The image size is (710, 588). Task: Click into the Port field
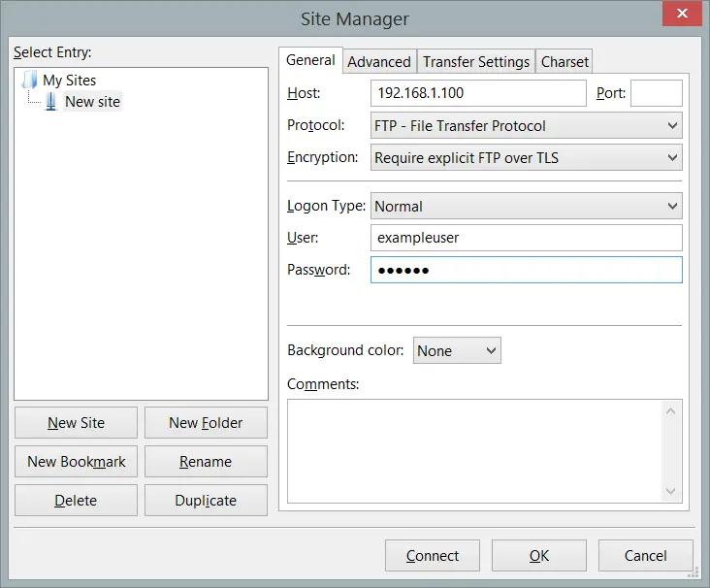pyautogui.click(x=656, y=93)
